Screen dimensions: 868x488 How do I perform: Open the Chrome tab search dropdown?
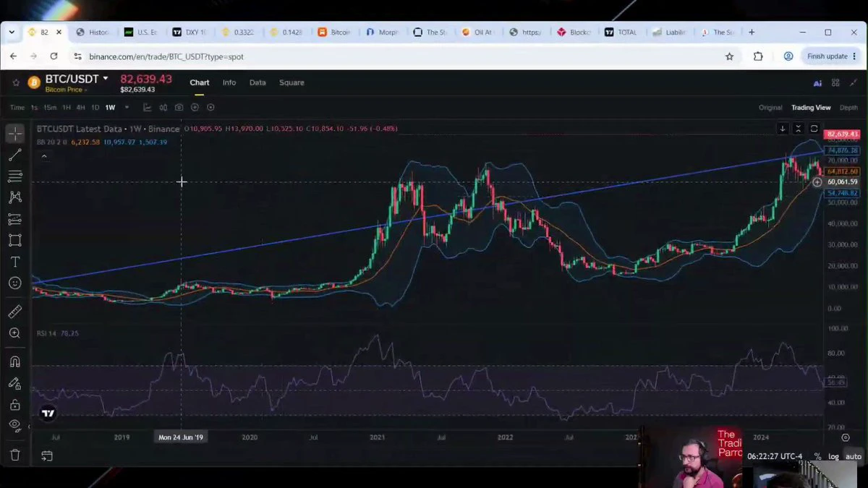tap(12, 33)
